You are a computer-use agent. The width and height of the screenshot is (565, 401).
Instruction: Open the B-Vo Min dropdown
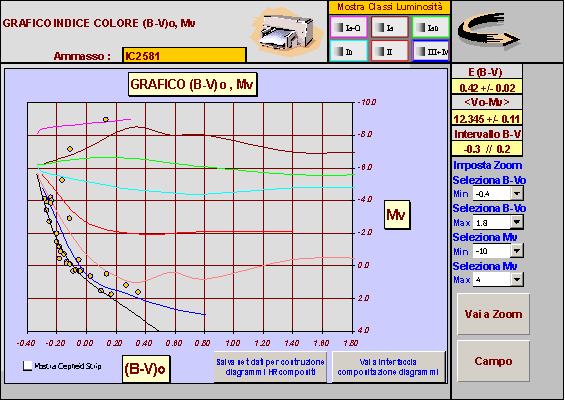point(517,194)
